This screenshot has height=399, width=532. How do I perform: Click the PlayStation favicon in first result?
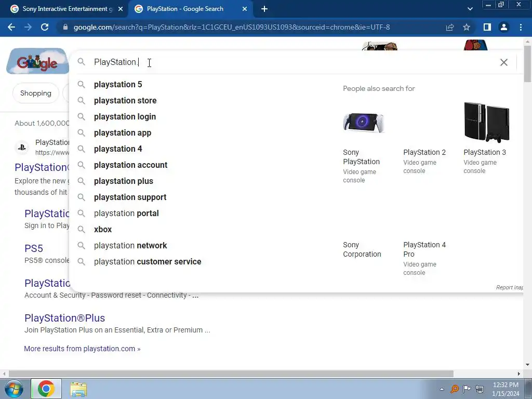(22, 148)
